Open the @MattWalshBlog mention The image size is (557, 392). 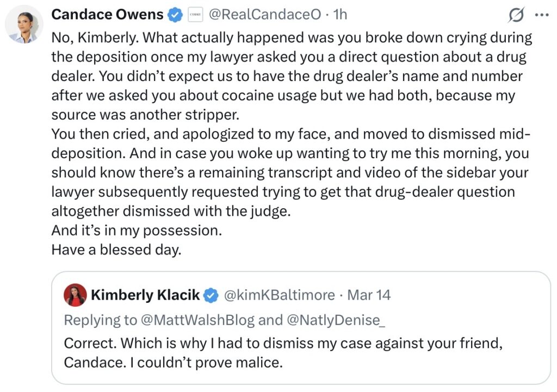[197, 320]
